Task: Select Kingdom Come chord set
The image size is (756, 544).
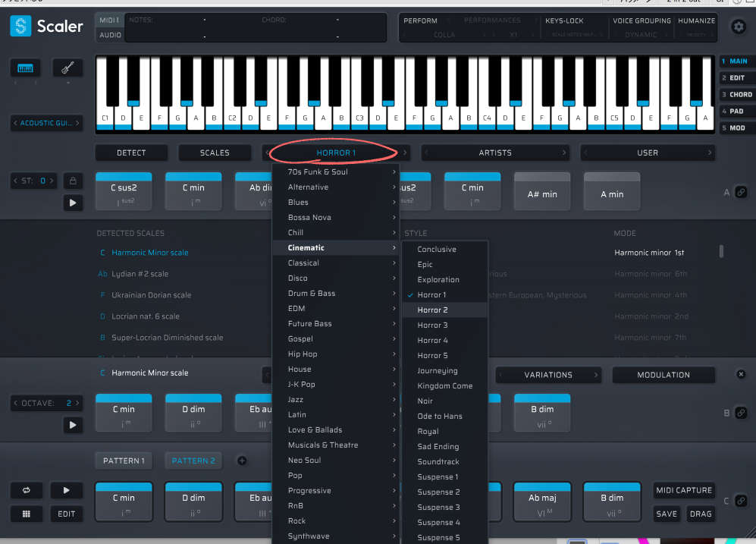Action: pos(445,386)
